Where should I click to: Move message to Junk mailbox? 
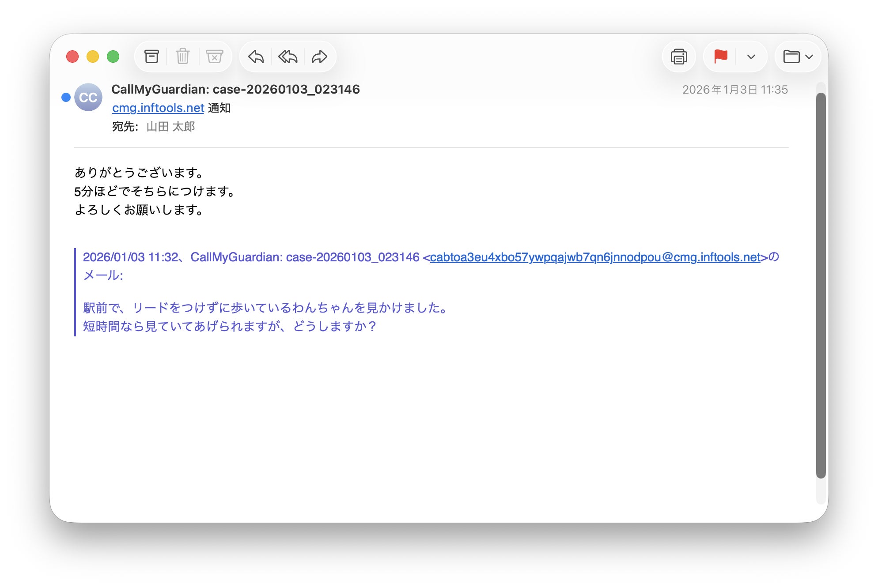click(215, 57)
